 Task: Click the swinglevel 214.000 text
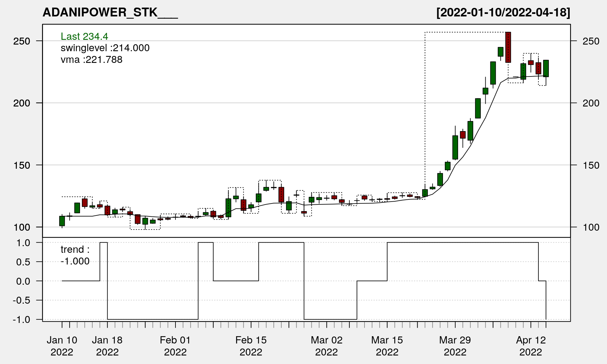105,48
